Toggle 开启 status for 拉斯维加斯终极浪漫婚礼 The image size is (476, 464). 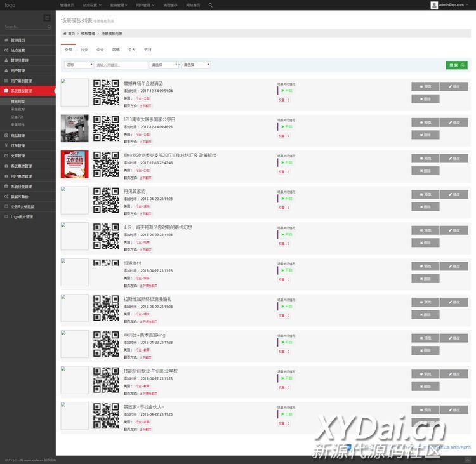(287, 307)
